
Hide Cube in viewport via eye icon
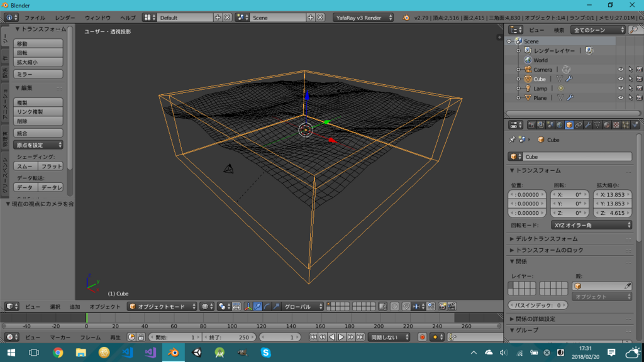[x=621, y=79]
